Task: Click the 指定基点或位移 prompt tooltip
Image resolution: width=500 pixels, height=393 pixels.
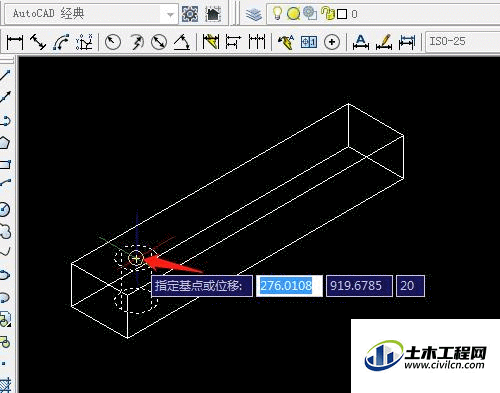Action: [x=202, y=286]
